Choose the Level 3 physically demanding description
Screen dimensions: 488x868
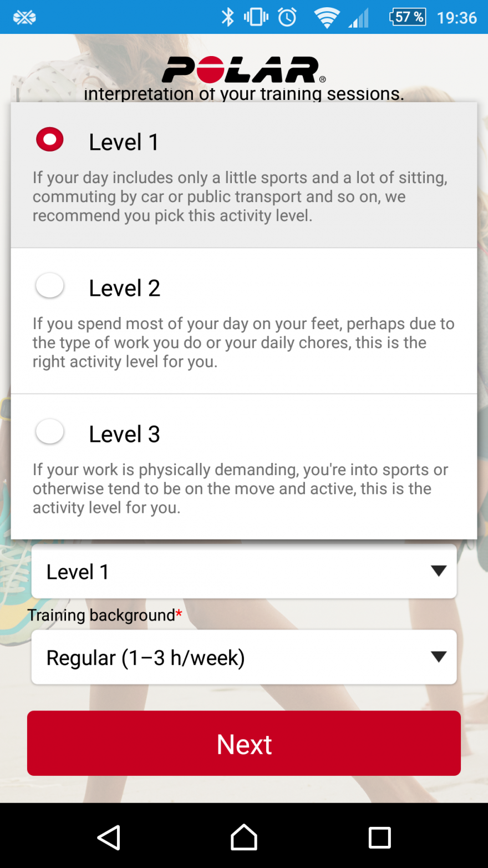tap(240, 488)
